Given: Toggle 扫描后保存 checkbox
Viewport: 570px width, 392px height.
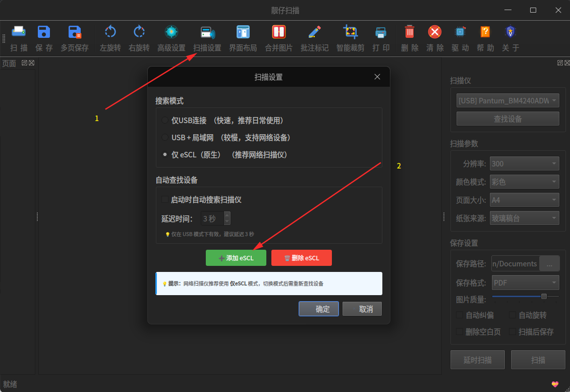Looking at the screenshot, I should (512, 331).
